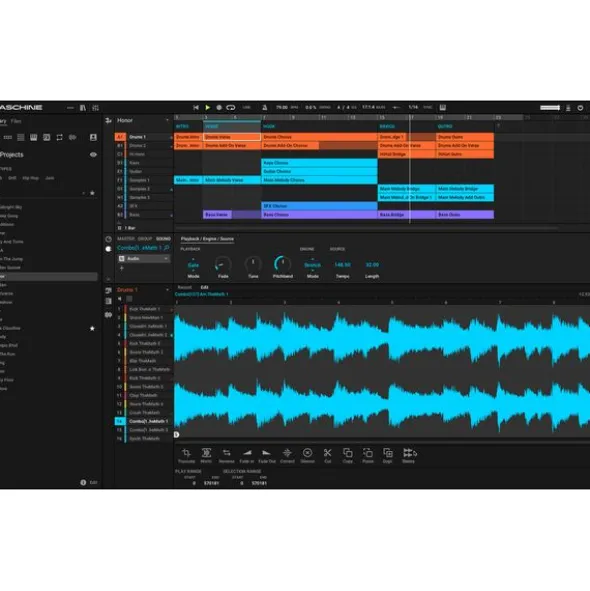This screenshot has width=590, height=591.
Task: Select the Jazz type tag
Action: 50,178
